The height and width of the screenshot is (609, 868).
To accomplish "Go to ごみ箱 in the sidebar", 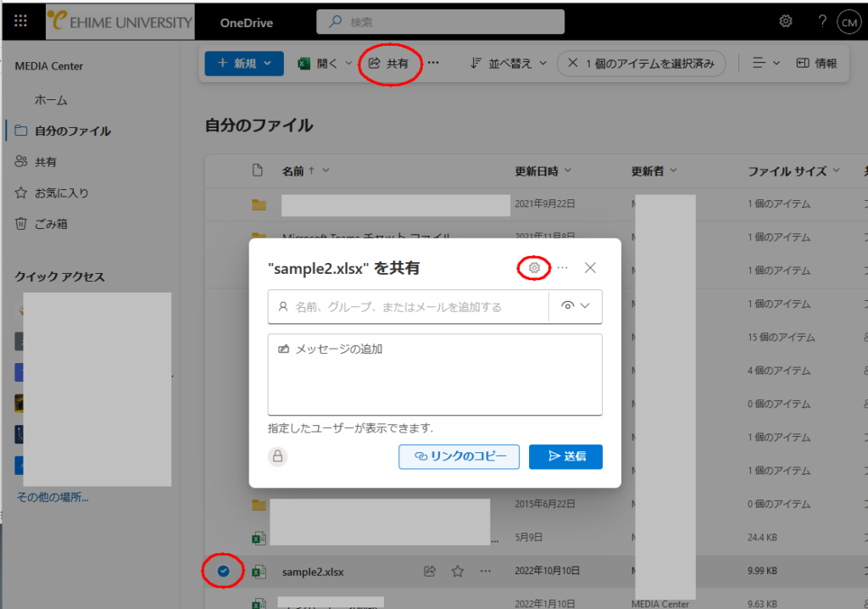I will click(51, 224).
